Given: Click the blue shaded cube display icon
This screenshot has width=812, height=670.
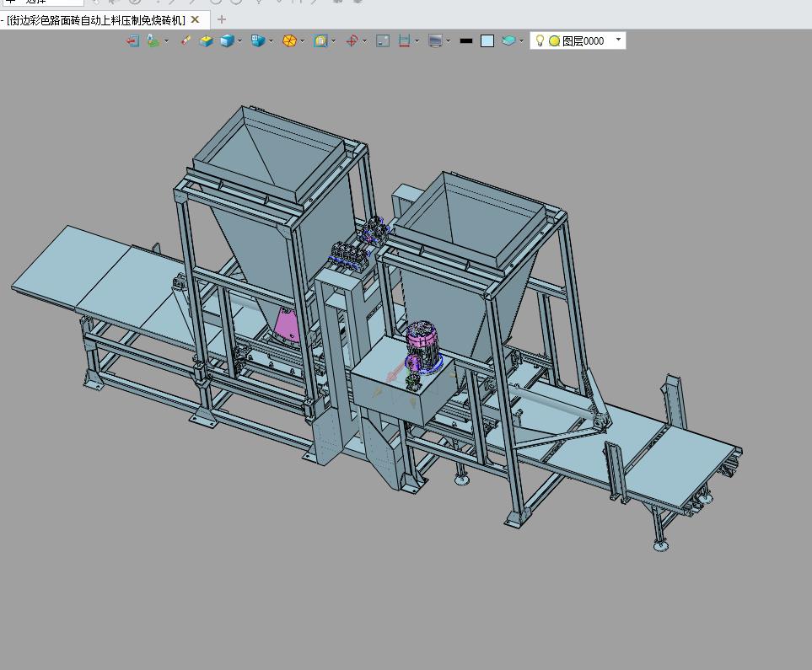Looking at the screenshot, I should (x=227, y=41).
